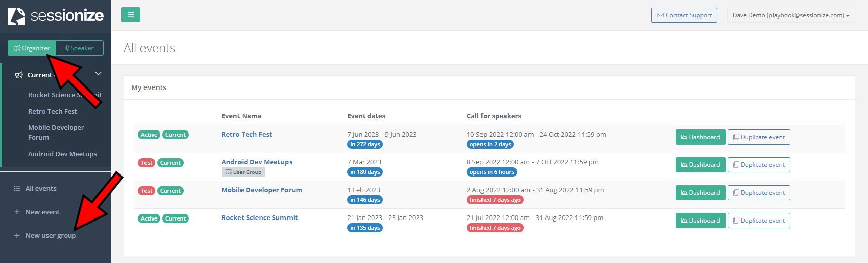
Task: Open the Dave Demo account dropdown
Action: 791,15
